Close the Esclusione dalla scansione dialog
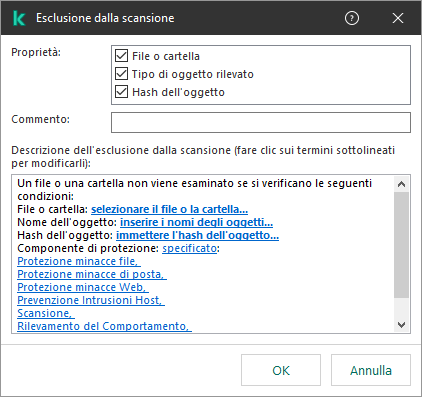Viewport: 422px width, 397px height. (398, 18)
